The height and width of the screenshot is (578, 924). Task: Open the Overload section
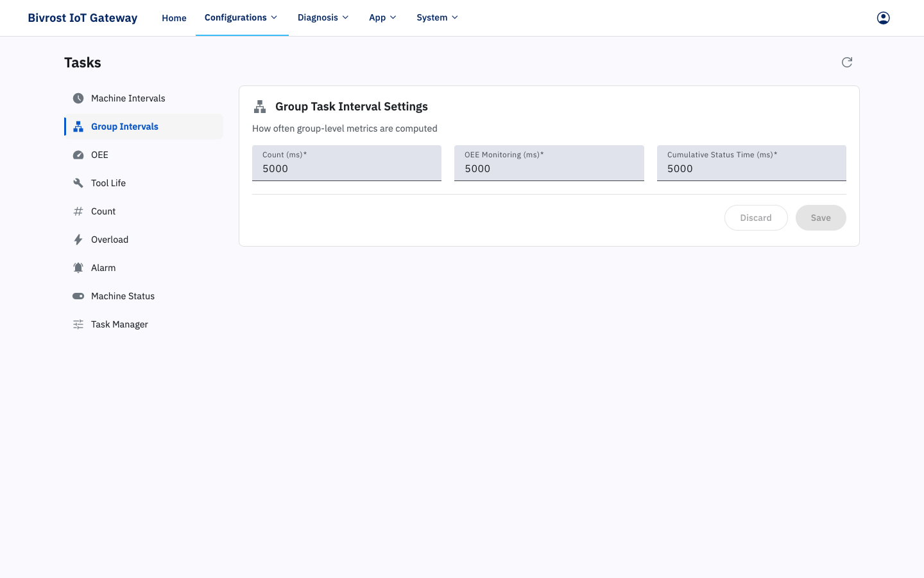pyautogui.click(x=144, y=240)
